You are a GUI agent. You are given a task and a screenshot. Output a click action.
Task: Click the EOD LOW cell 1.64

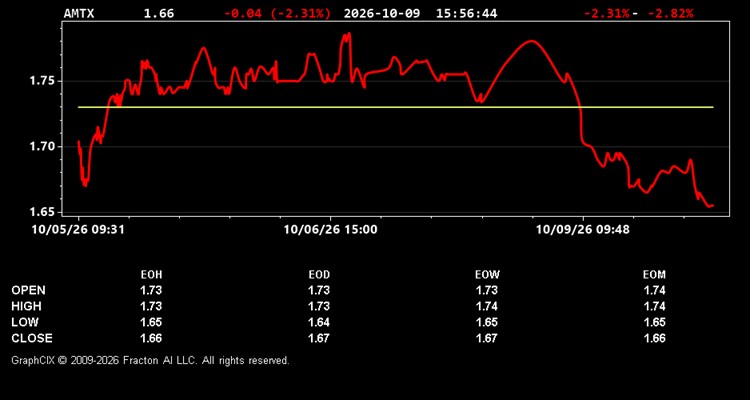click(x=319, y=322)
